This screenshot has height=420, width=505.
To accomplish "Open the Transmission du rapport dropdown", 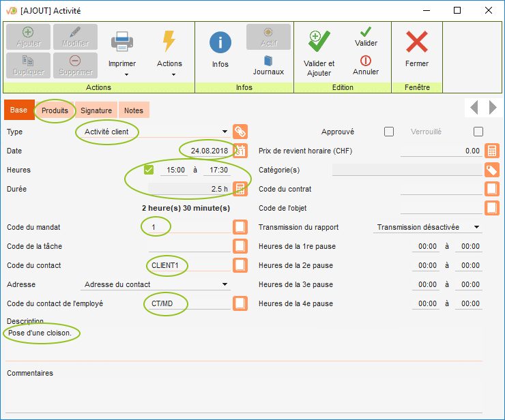I will tap(476, 228).
